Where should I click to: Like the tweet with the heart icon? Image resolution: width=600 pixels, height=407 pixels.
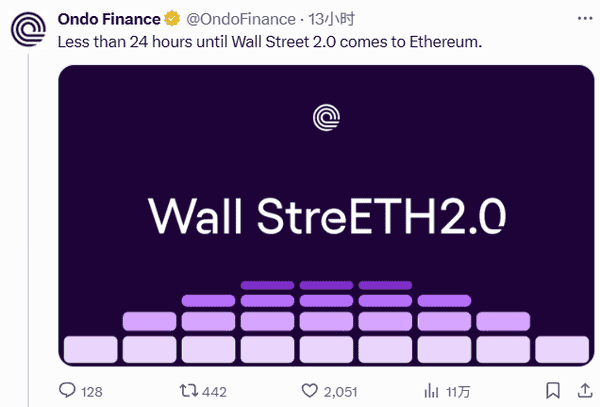tap(310, 389)
